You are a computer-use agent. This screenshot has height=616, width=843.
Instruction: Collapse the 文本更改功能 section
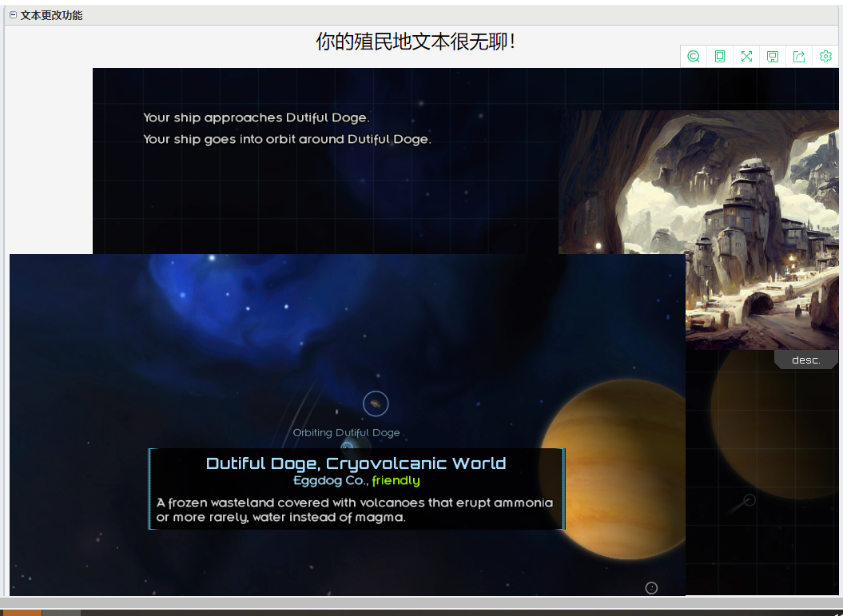coord(13,15)
